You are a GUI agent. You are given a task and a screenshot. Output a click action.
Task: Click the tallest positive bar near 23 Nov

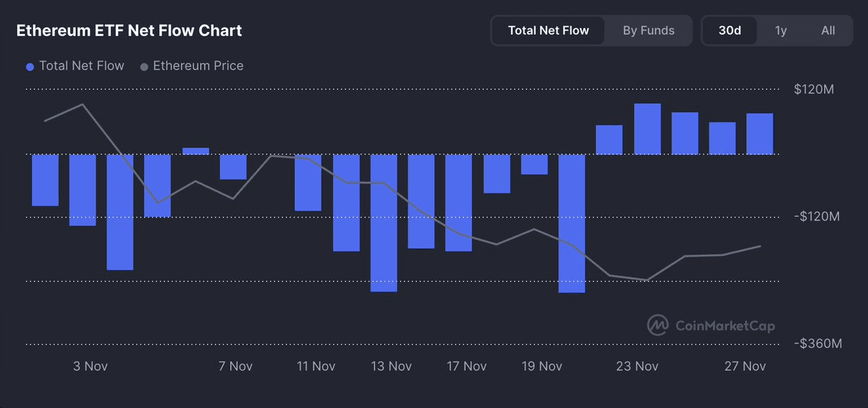pyautogui.click(x=647, y=128)
